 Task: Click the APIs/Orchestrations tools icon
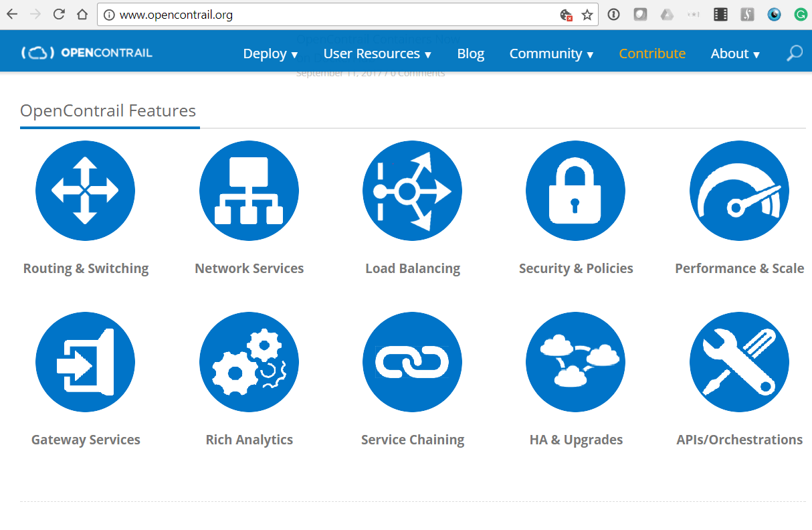point(738,362)
